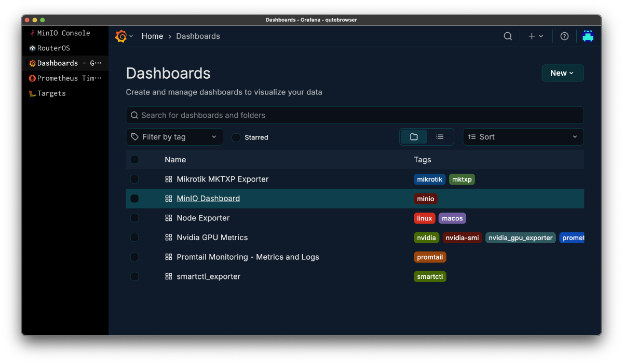Select the checkbox next to Node Exporter
This screenshot has width=623, height=364.
pos(134,218)
